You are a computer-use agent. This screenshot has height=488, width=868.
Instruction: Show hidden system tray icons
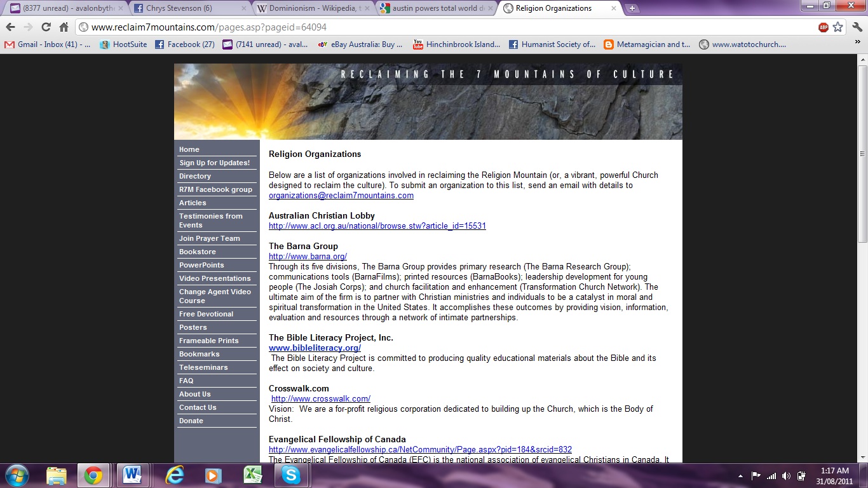pyautogui.click(x=741, y=475)
